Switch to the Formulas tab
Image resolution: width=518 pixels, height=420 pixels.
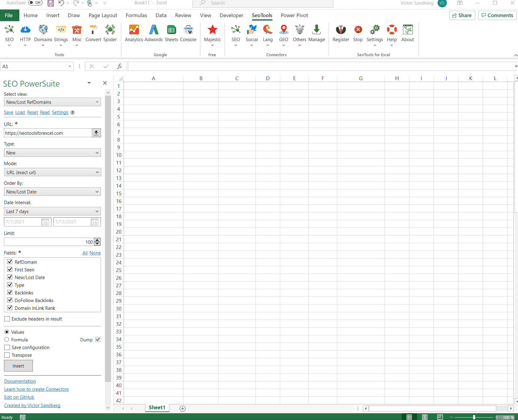(136, 15)
